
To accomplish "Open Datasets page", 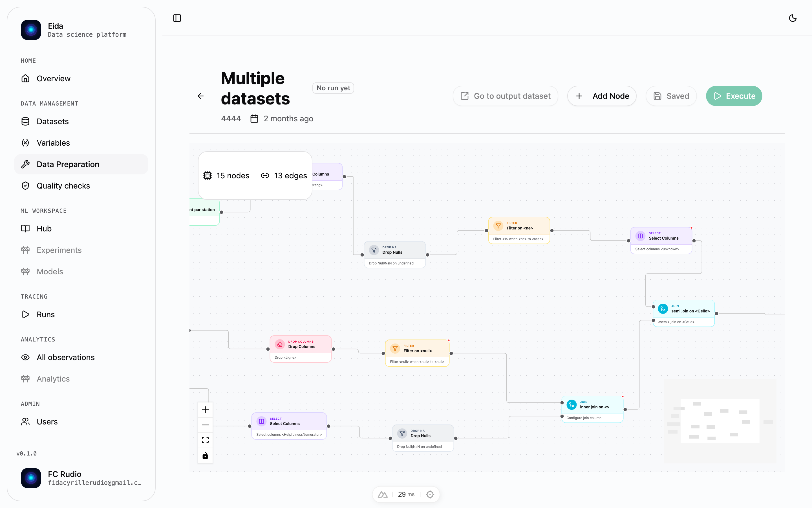I will click(x=81, y=121).
